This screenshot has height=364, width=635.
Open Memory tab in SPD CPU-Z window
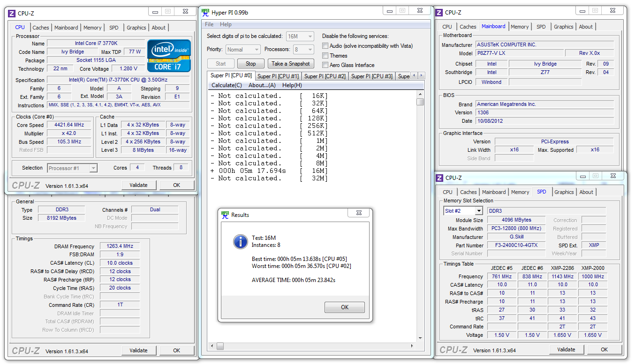[520, 192]
